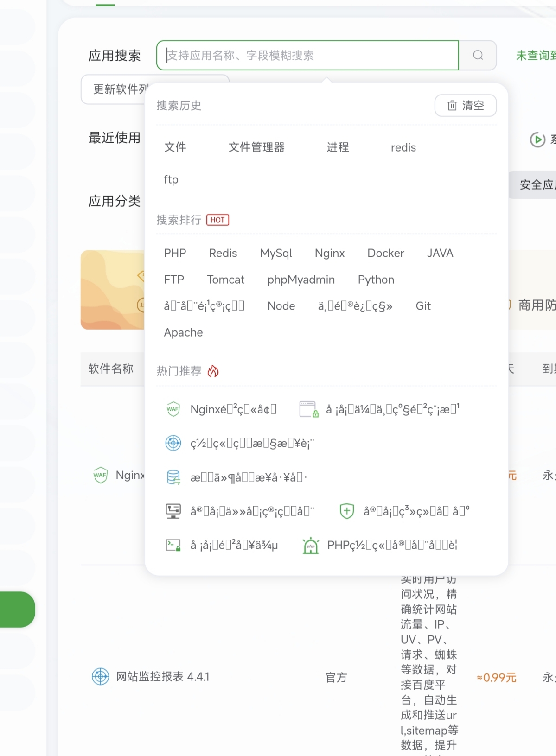Click the WAF shield icon in recommendations

(173, 409)
